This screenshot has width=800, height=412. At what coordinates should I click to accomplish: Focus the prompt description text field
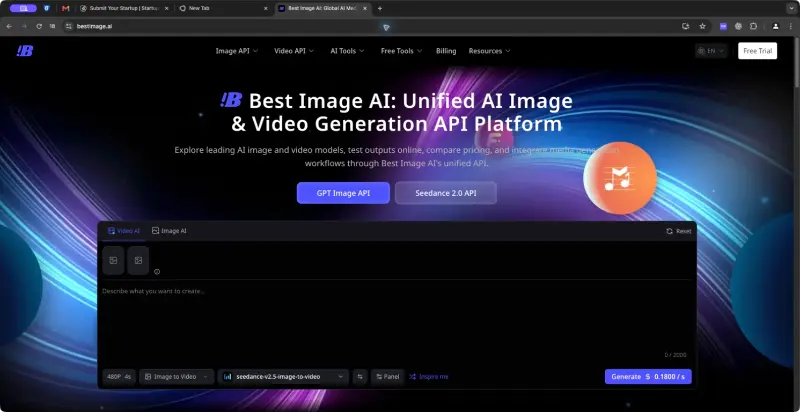point(396,319)
